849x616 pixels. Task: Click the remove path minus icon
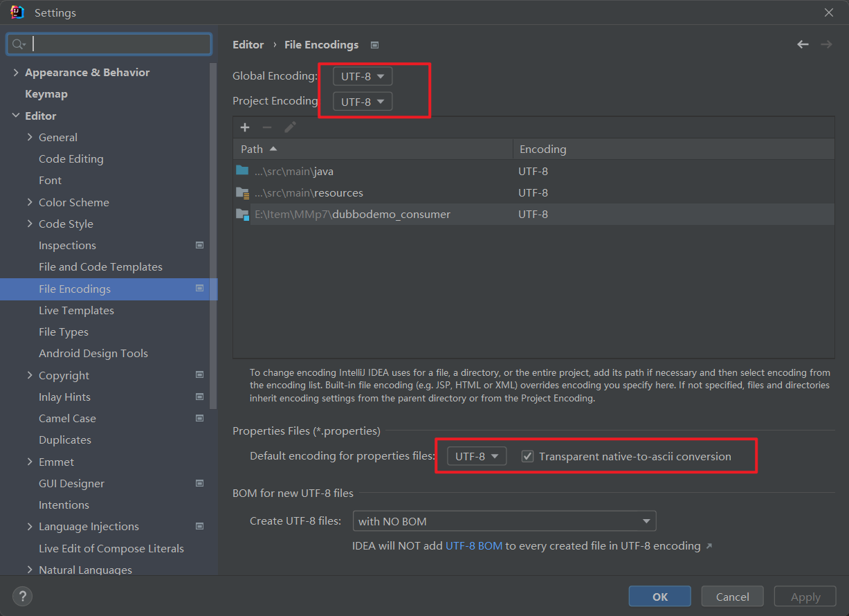pos(267,127)
